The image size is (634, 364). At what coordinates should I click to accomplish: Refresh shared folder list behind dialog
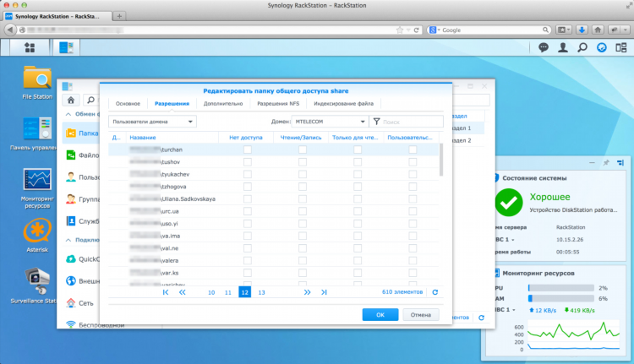pos(481,318)
